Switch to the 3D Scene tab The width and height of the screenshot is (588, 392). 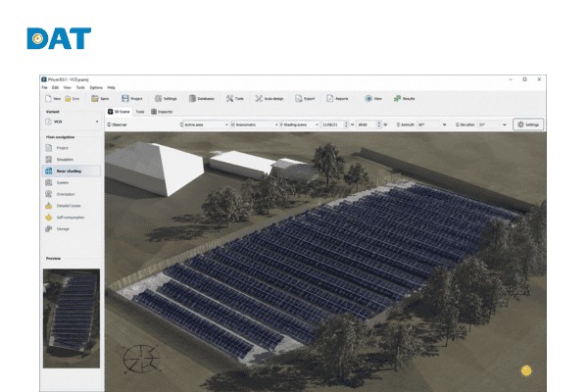pyautogui.click(x=119, y=112)
